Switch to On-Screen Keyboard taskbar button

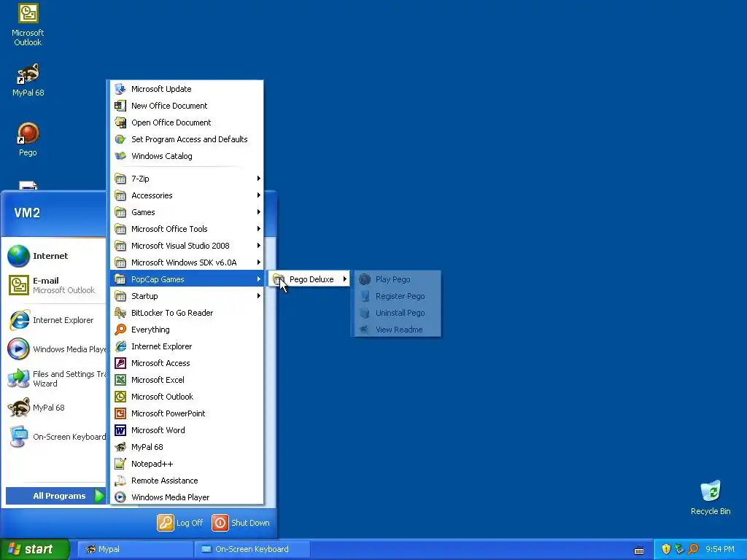[x=252, y=549]
